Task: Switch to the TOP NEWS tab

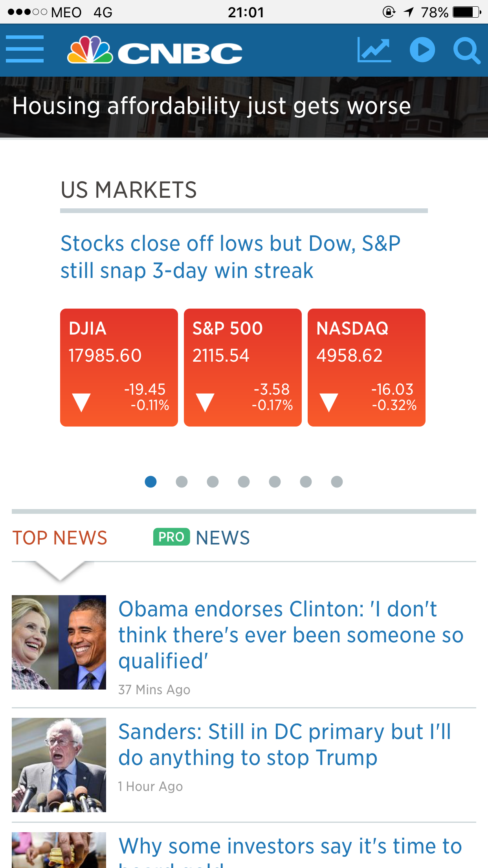Action: (x=60, y=538)
